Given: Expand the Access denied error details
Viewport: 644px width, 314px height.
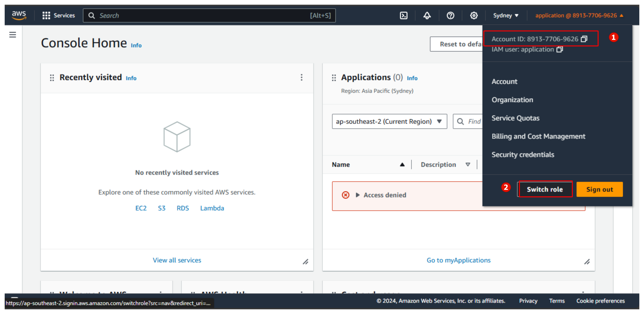Looking at the screenshot, I should tap(357, 195).
